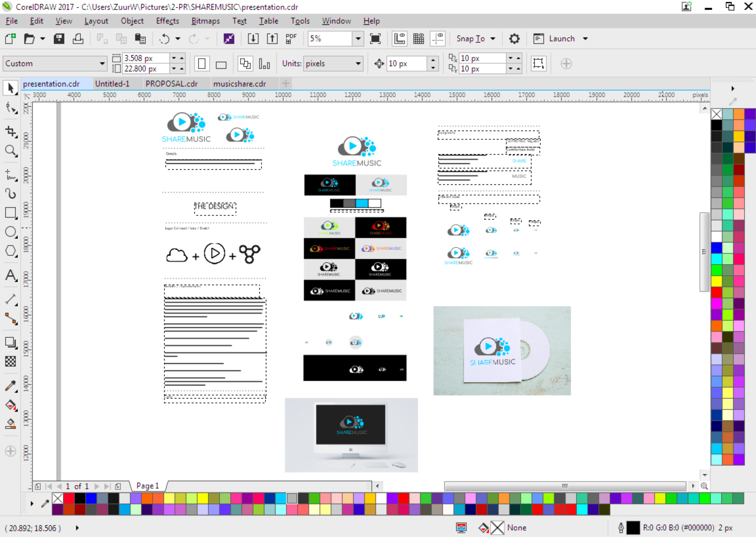756x537 pixels.
Task: Pick the red swatch in bottom palette
Action: [69, 498]
